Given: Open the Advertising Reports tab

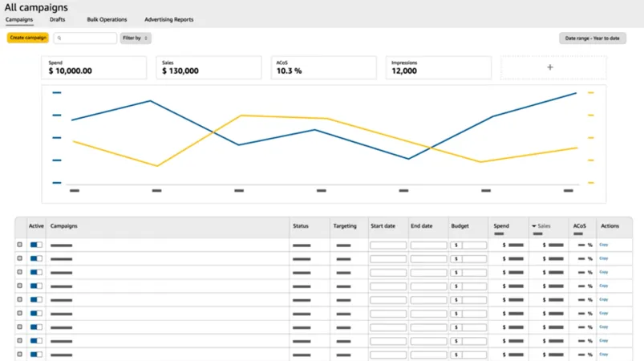Looking at the screenshot, I should click(168, 19).
